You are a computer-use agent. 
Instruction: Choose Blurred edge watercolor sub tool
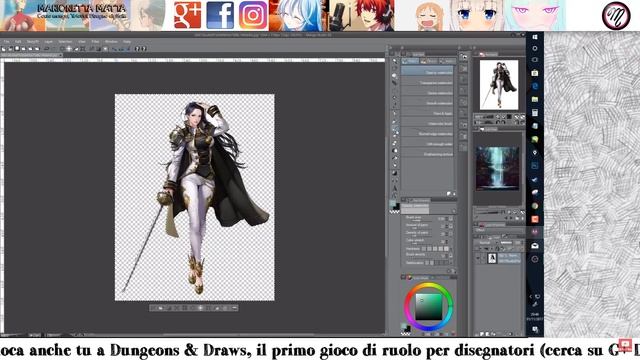click(x=427, y=133)
